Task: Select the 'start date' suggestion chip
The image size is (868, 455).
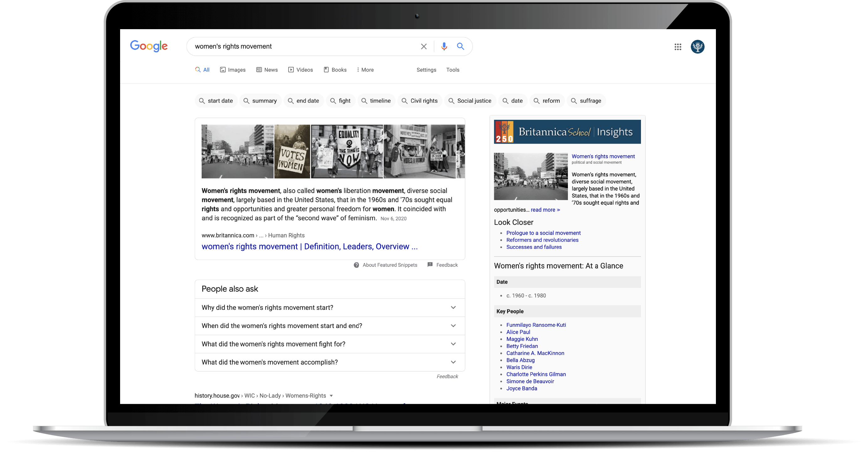Action: click(x=216, y=101)
